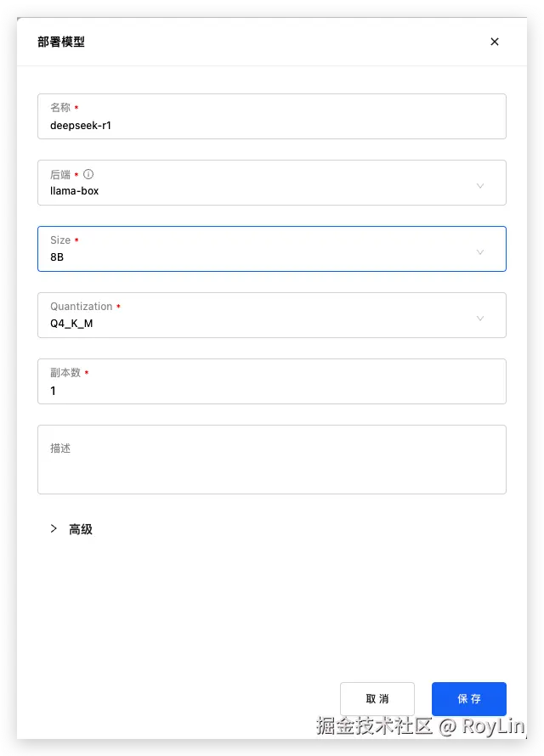Click the 副本数 input showing 1

[272, 391]
